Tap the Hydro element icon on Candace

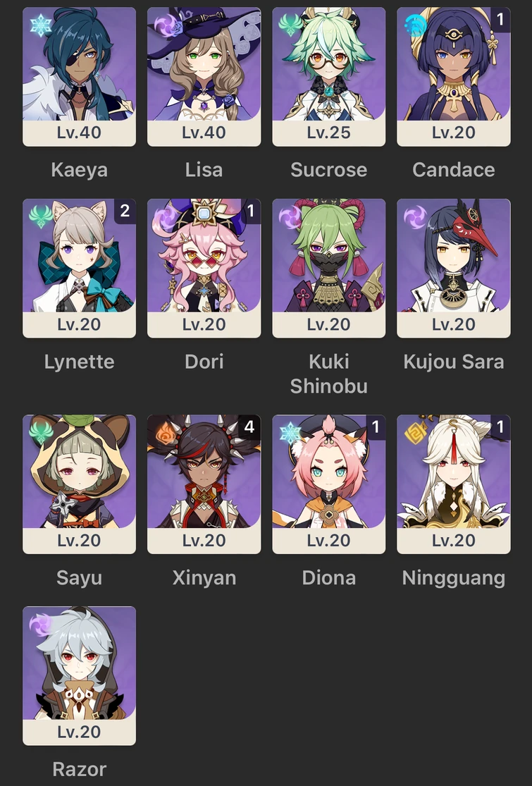tap(415, 24)
